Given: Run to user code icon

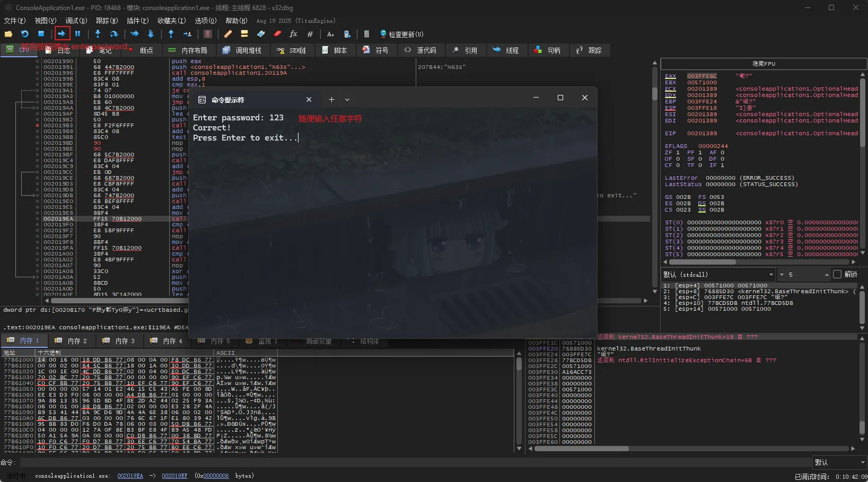Looking at the screenshot, I should (x=187, y=34).
